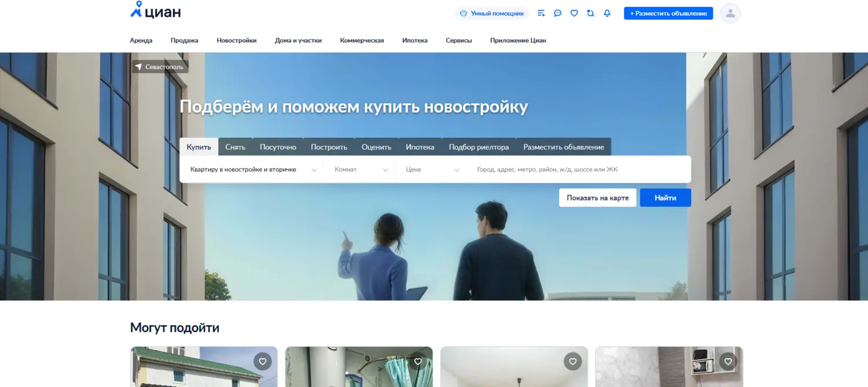
Task: Open the Комнат dropdown
Action: (359, 169)
